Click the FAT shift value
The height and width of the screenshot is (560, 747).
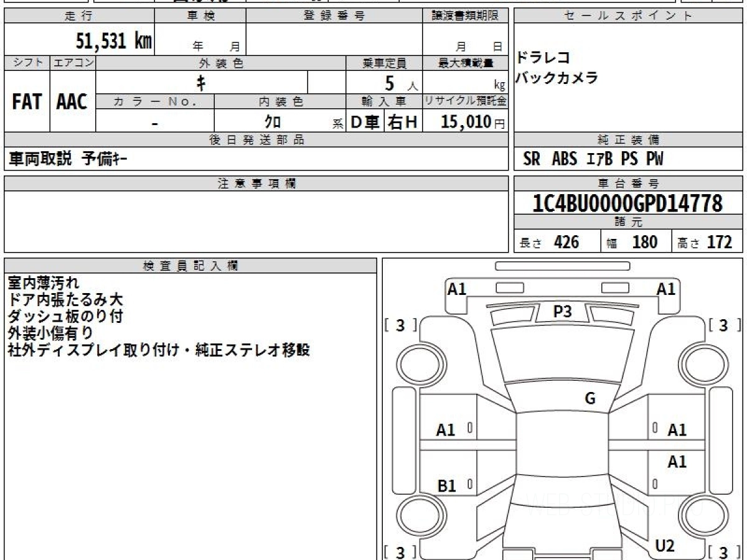27,102
